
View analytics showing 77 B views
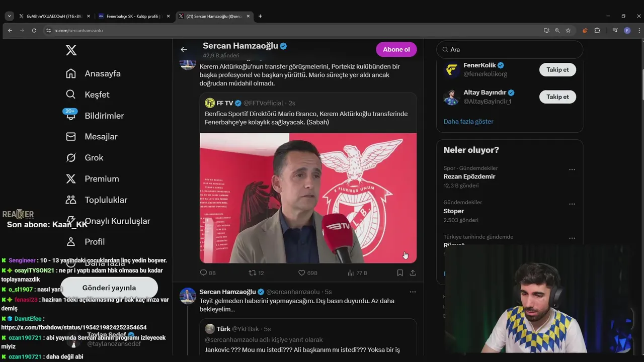[357, 273]
